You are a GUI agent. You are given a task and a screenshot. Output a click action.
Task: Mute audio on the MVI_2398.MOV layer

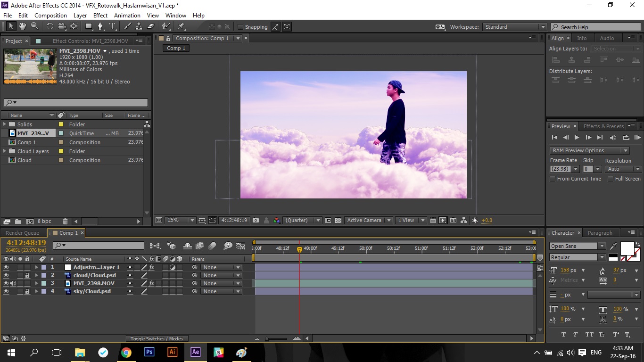click(x=14, y=283)
